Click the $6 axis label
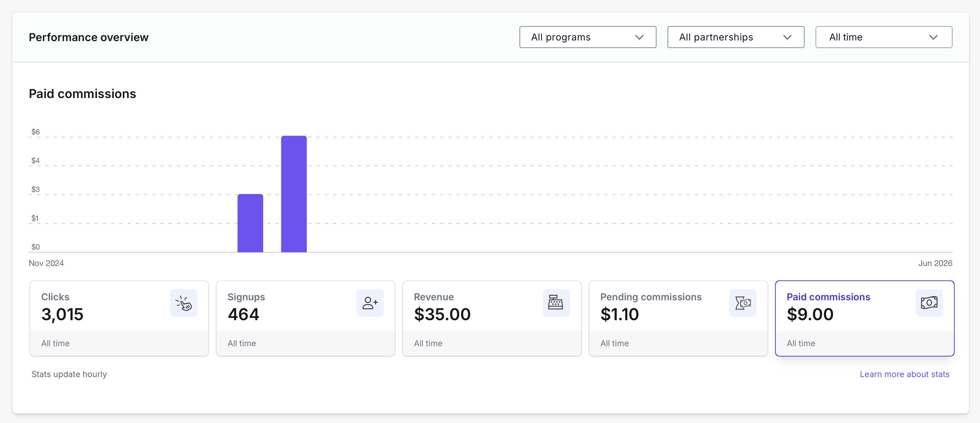Image resolution: width=980 pixels, height=423 pixels. click(x=35, y=132)
